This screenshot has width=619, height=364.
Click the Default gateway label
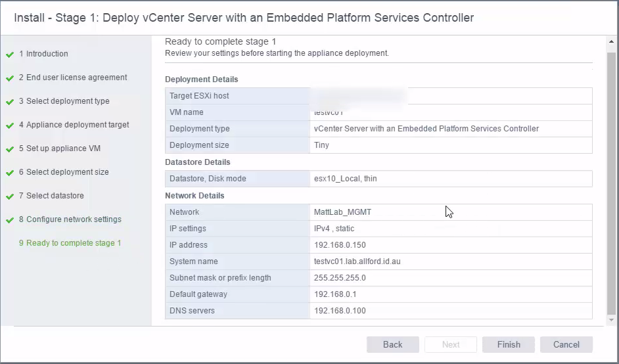[x=198, y=294]
